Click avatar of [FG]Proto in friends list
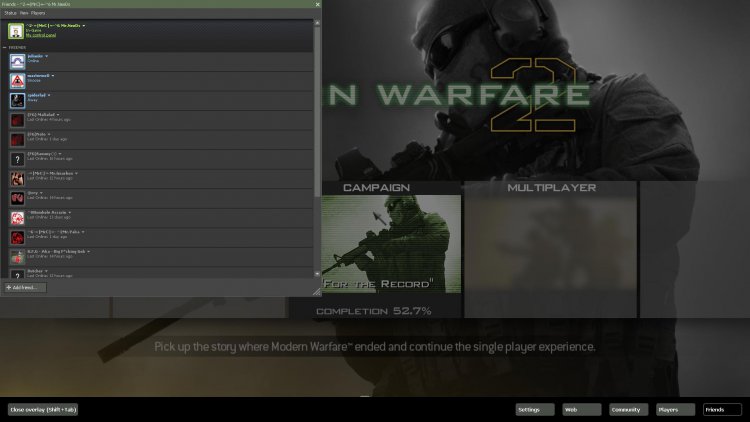The width and height of the screenshot is (750, 422). pyautogui.click(x=17, y=140)
